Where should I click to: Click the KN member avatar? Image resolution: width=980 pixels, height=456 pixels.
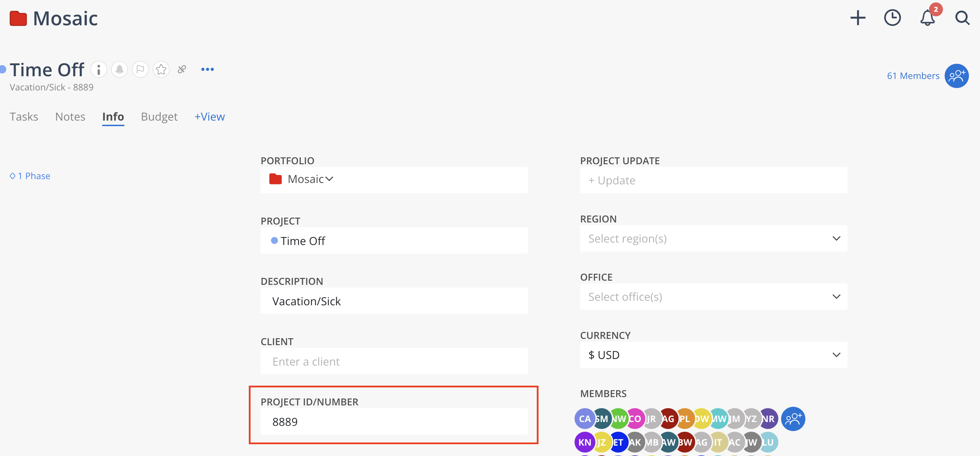tap(584, 442)
